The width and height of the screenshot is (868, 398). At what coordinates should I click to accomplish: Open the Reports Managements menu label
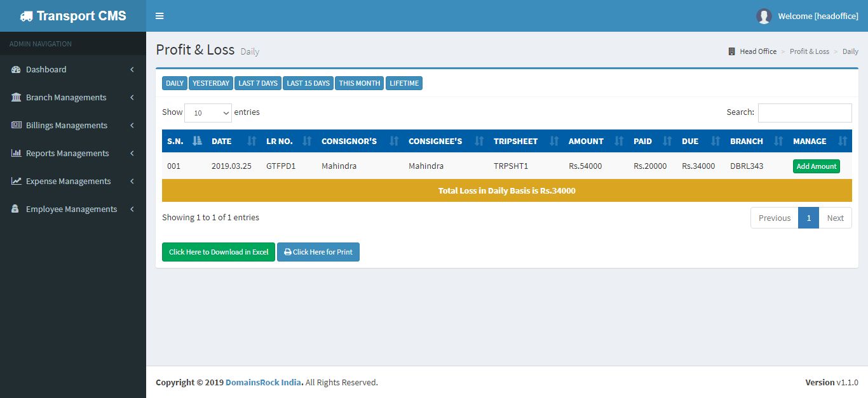pyautogui.click(x=67, y=153)
